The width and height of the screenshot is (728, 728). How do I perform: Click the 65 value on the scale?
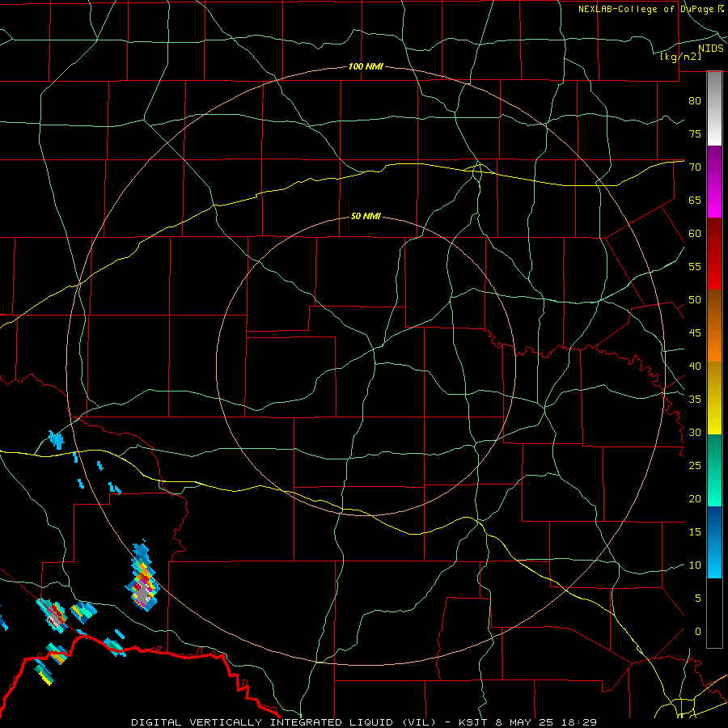695,200
